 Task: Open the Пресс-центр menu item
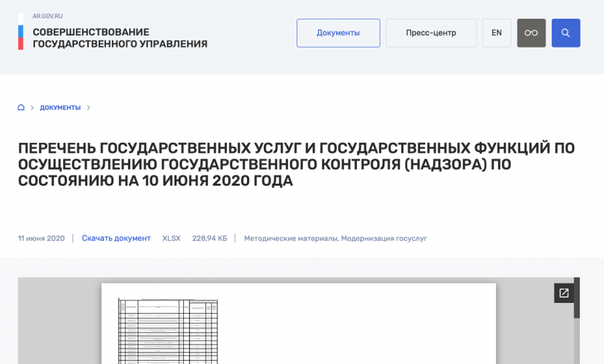coord(431,33)
